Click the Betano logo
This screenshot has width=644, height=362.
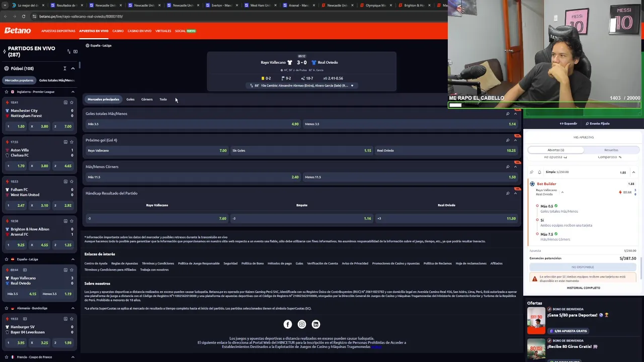(18, 31)
